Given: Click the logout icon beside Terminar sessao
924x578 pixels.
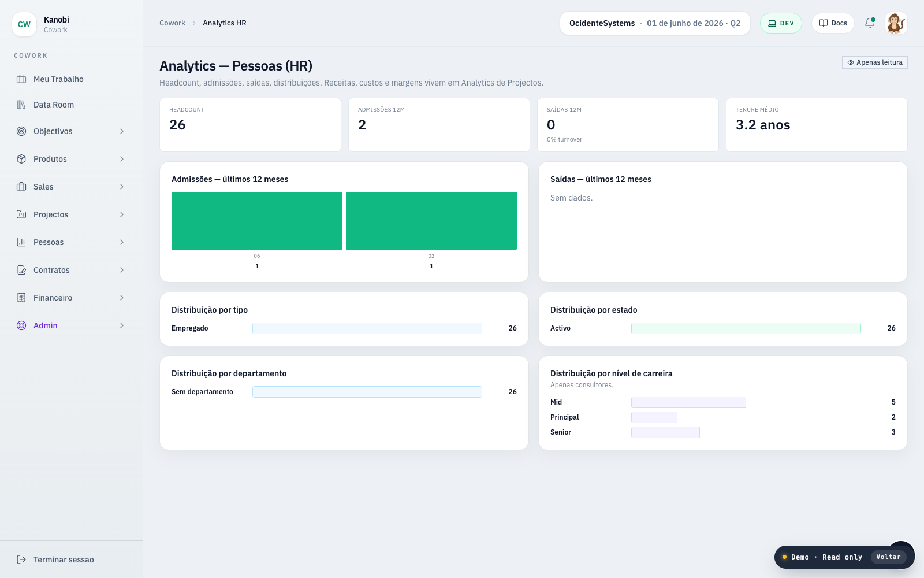Looking at the screenshot, I should (21, 560).
